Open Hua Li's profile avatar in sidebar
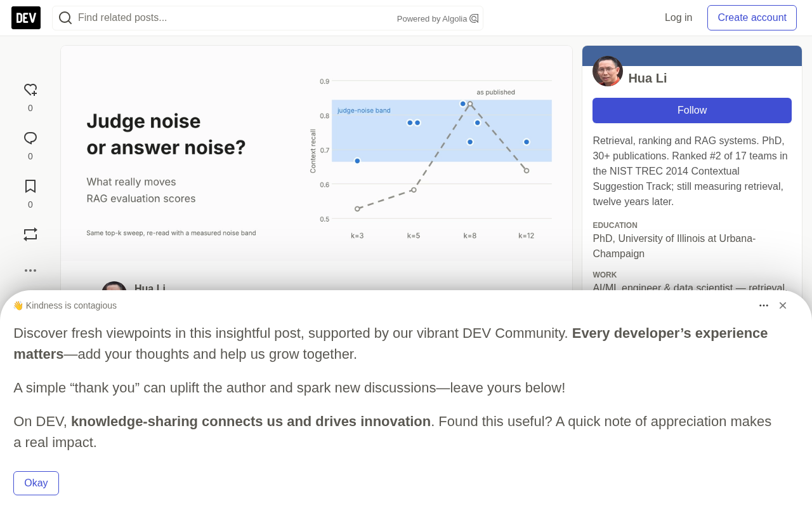 [x=608, y=71]
